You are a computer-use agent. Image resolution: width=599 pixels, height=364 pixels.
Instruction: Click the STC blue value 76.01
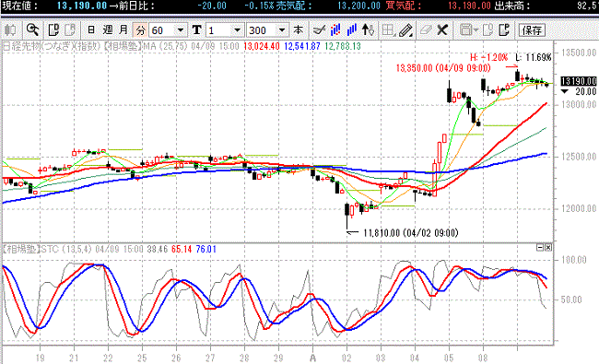click(206, 250)
